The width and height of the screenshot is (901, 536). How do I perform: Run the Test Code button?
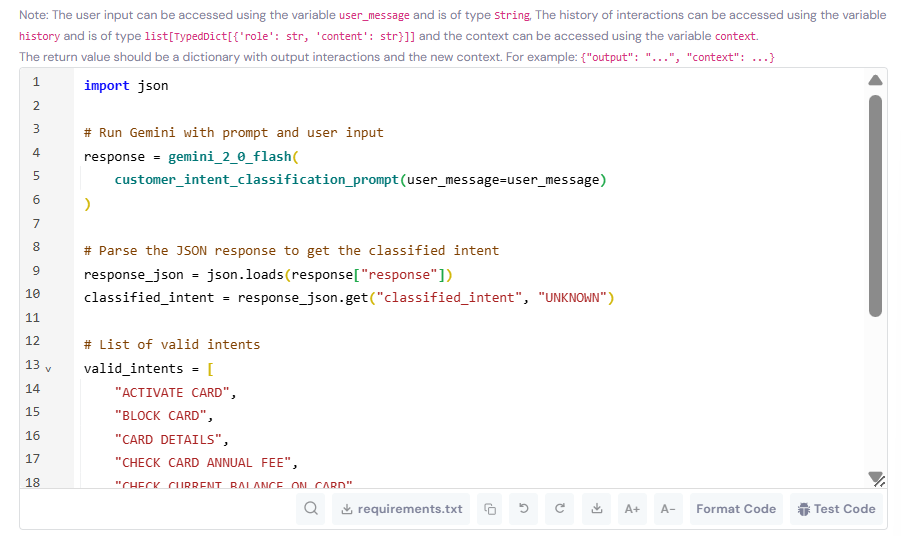click(x=836, y=509)
